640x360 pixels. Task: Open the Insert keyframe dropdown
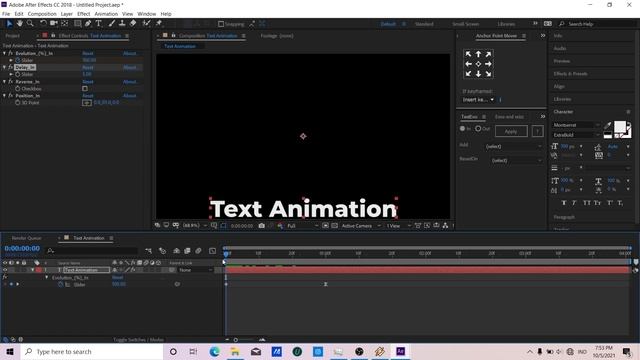(x=478, y=100)
